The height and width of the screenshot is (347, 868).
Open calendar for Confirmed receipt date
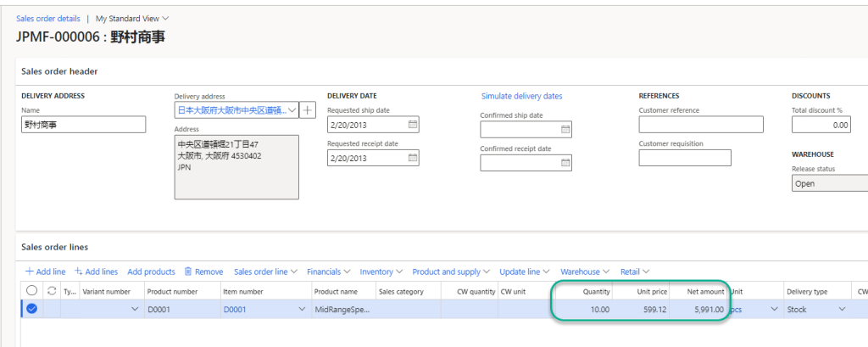pos(565,163)
